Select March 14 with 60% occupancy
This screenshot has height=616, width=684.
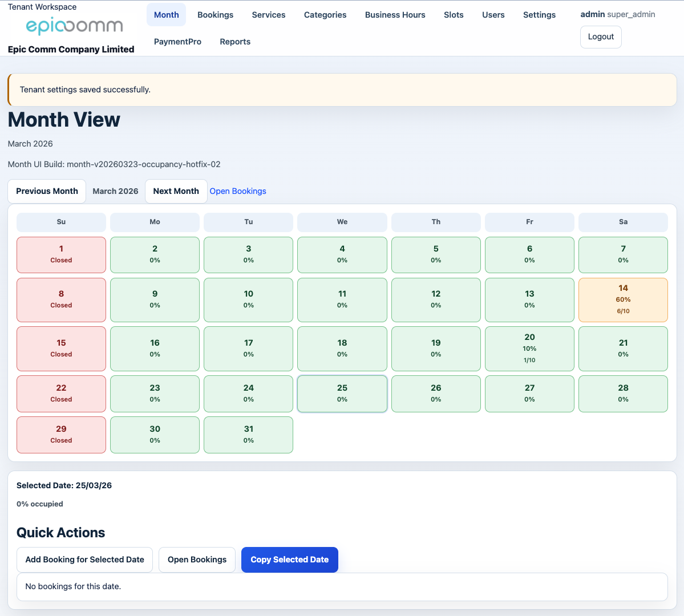point(623,299)
